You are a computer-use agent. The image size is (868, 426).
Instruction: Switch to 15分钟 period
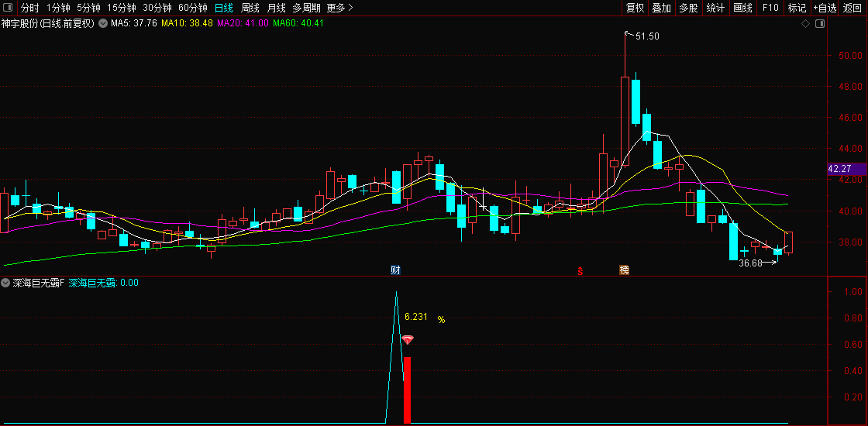(x=121, y=8)
